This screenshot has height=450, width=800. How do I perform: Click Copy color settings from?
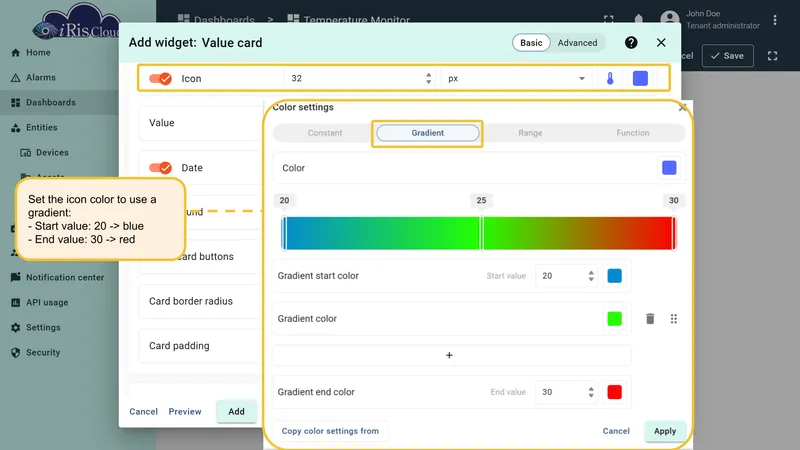coord(330,431)
